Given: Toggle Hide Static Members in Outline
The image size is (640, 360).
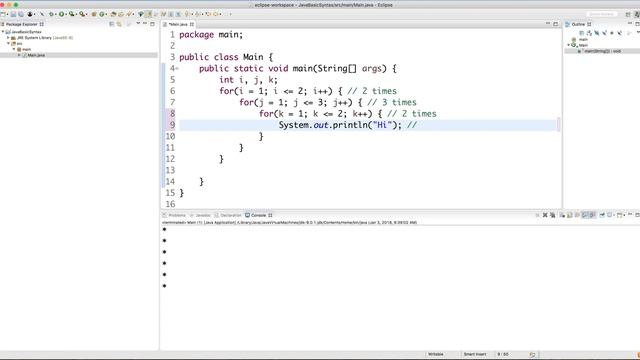Looking at the screenshot, I should point(604,33).
